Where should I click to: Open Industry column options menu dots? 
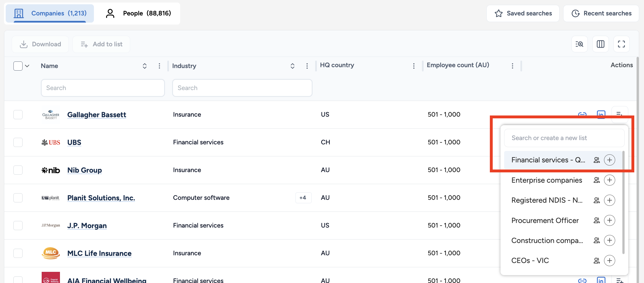(x=307, y=66)
